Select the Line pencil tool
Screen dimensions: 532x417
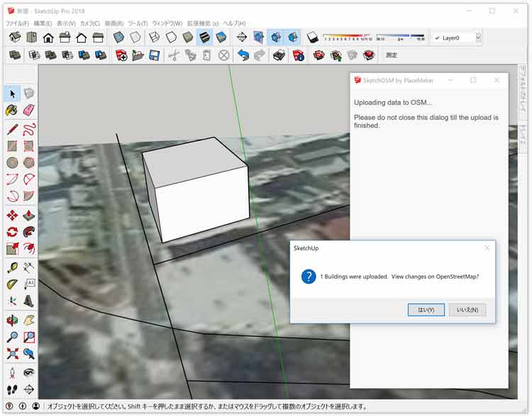pos(12,129)
